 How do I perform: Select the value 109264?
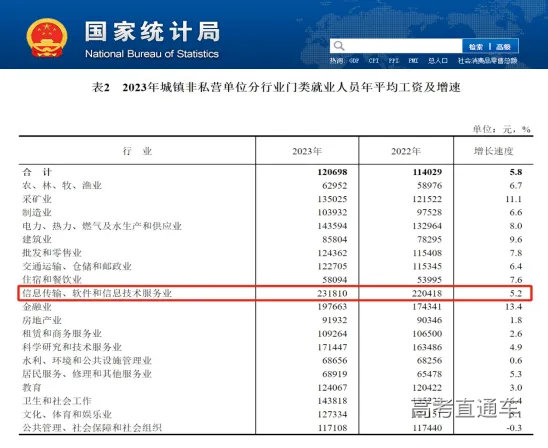[x=332, y=334]
